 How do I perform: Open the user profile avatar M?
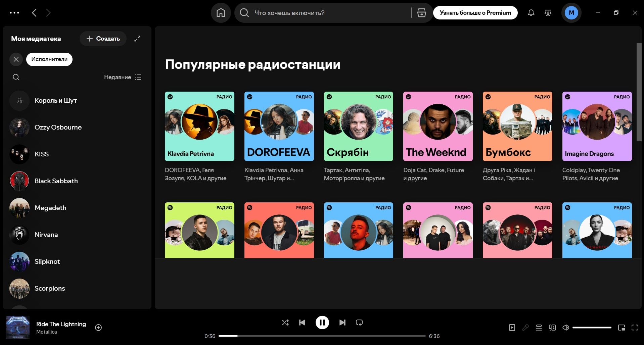point(571,13)
